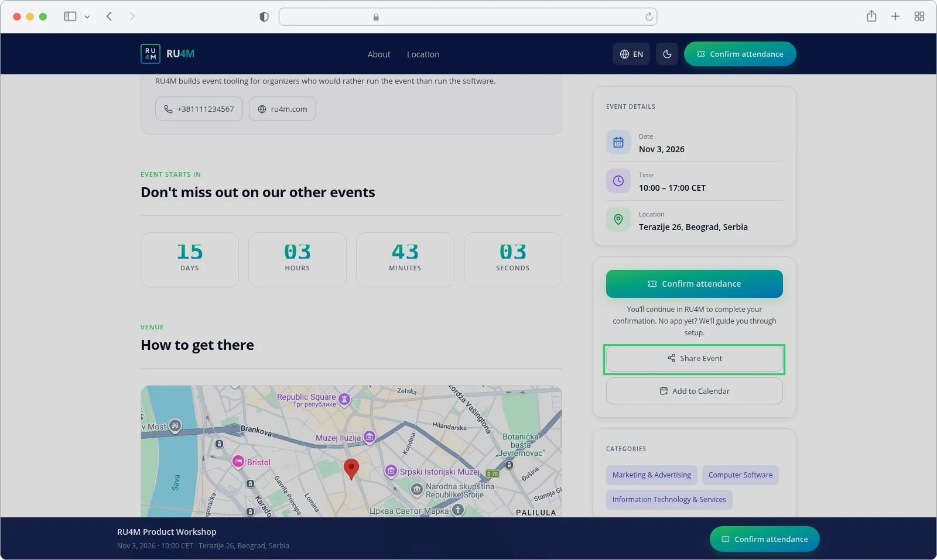Click the browser privacy shield icon

pos(264,17)
